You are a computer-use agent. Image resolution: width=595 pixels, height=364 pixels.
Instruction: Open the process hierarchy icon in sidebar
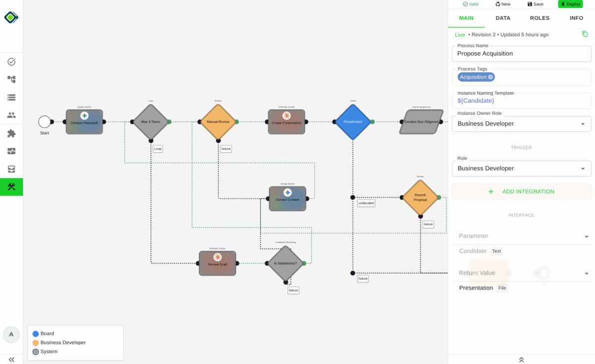coord(11,79)
